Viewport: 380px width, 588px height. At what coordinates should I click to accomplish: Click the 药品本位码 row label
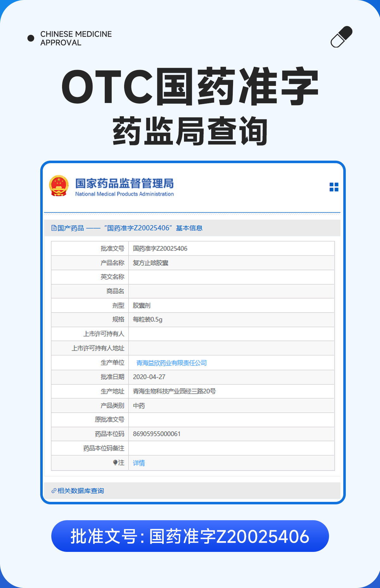coord(110,434)
